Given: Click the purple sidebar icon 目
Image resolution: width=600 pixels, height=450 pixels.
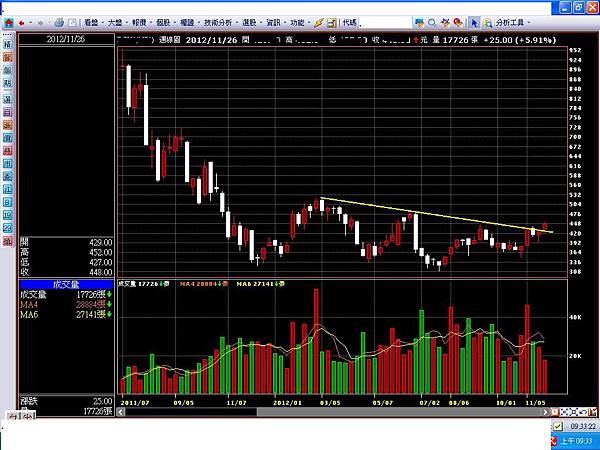Looking at the screenshot, I should click(x=8, y=112).
